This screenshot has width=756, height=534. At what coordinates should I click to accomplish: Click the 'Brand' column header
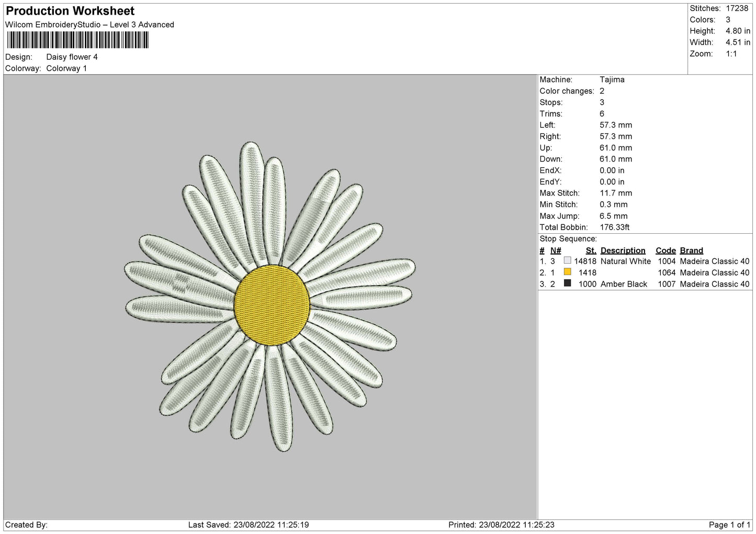click(692, 251)
